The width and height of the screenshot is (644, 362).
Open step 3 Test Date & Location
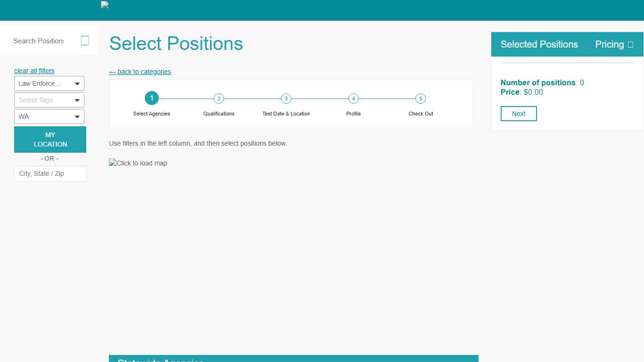coord(286,99)
